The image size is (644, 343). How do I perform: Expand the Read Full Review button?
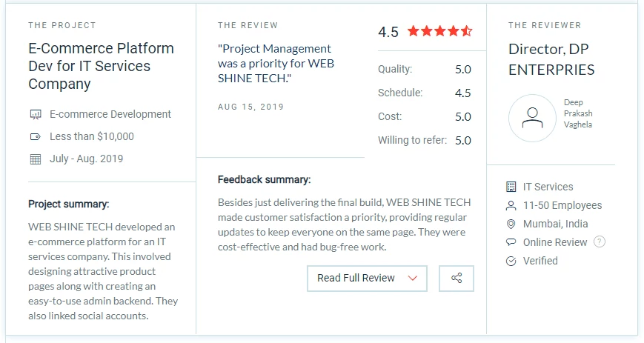[x=367, y=279]
